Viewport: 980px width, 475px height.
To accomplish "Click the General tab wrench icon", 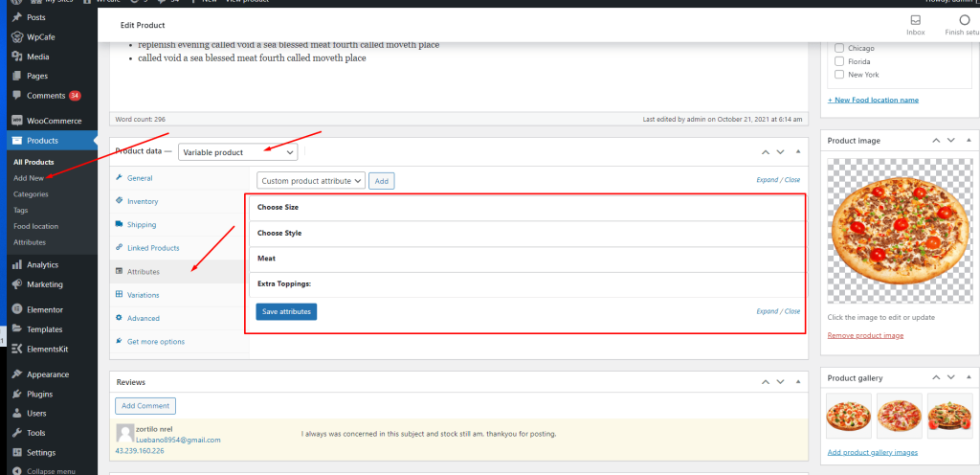I will tap(119, 178).
